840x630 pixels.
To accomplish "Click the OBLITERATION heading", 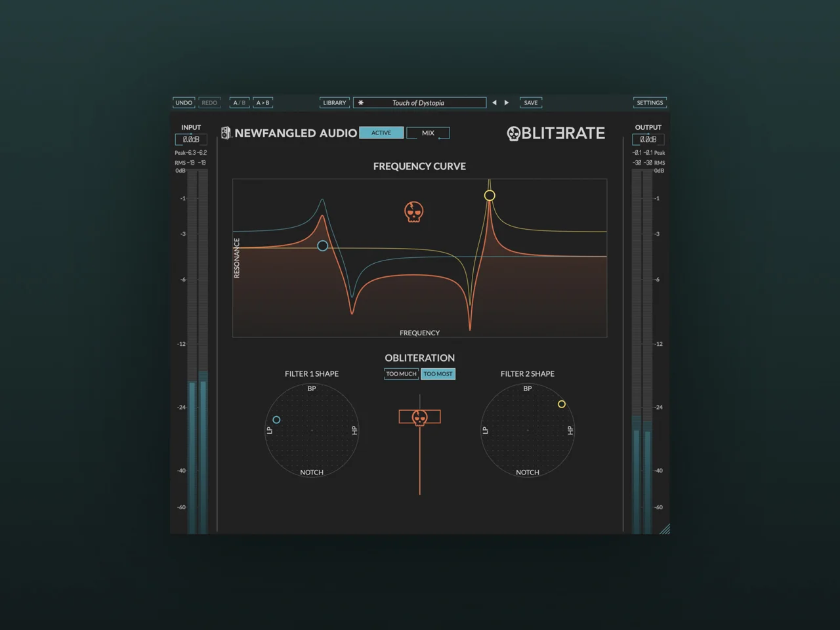I will 420,358.
